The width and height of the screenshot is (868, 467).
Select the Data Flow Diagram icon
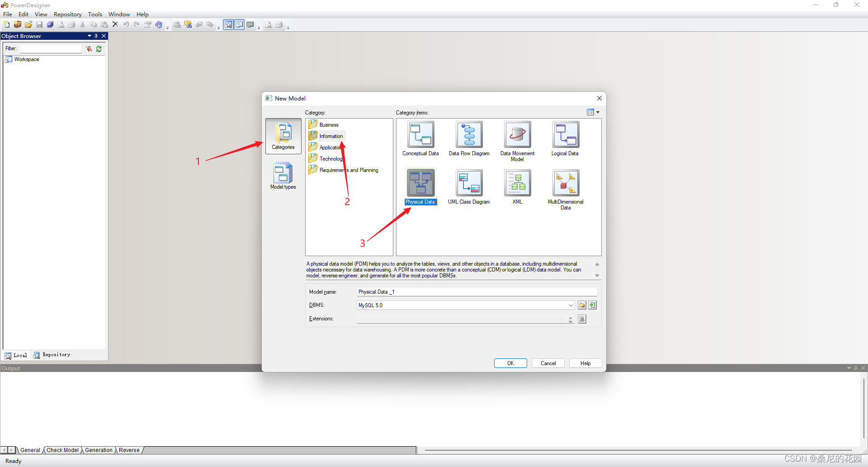468,135
